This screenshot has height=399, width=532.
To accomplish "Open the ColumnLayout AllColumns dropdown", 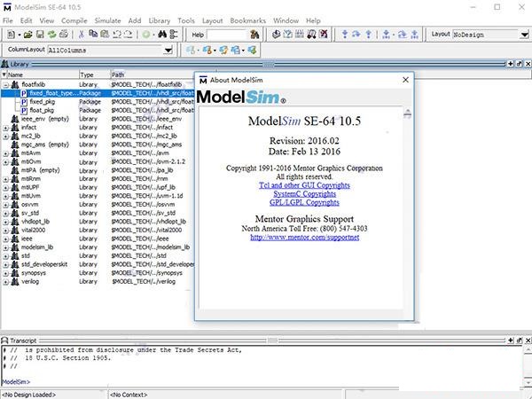I will click(x=168, y=51).
